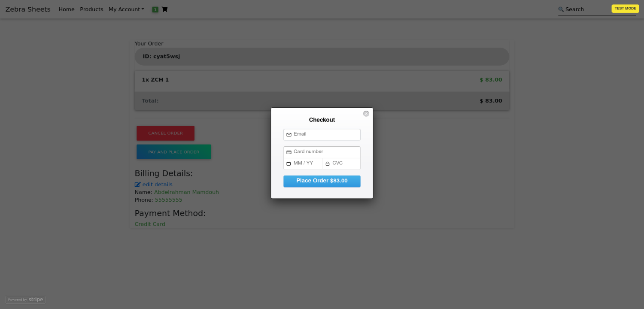Click the shopping cart icon
Screen dimensions: 644x309
164,9
